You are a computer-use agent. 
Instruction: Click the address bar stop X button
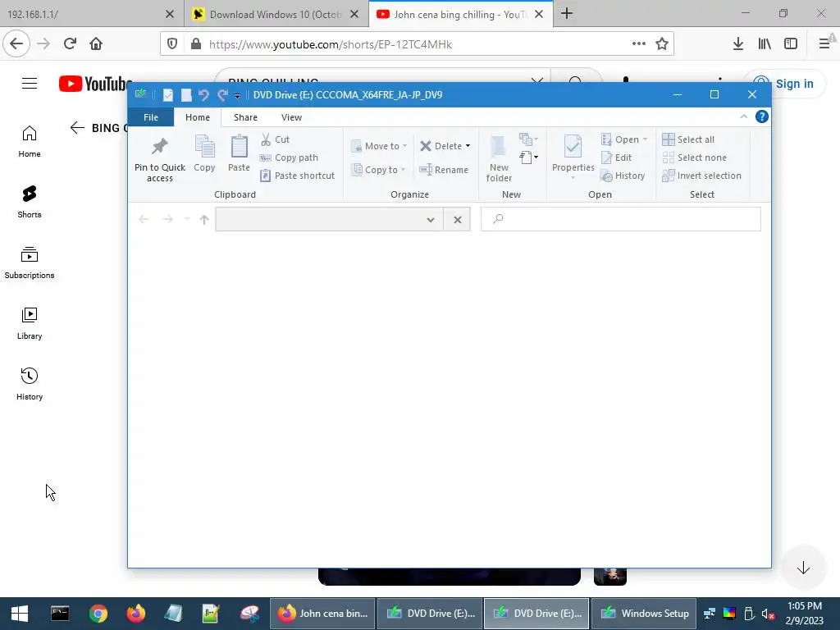tap(458, 220)
